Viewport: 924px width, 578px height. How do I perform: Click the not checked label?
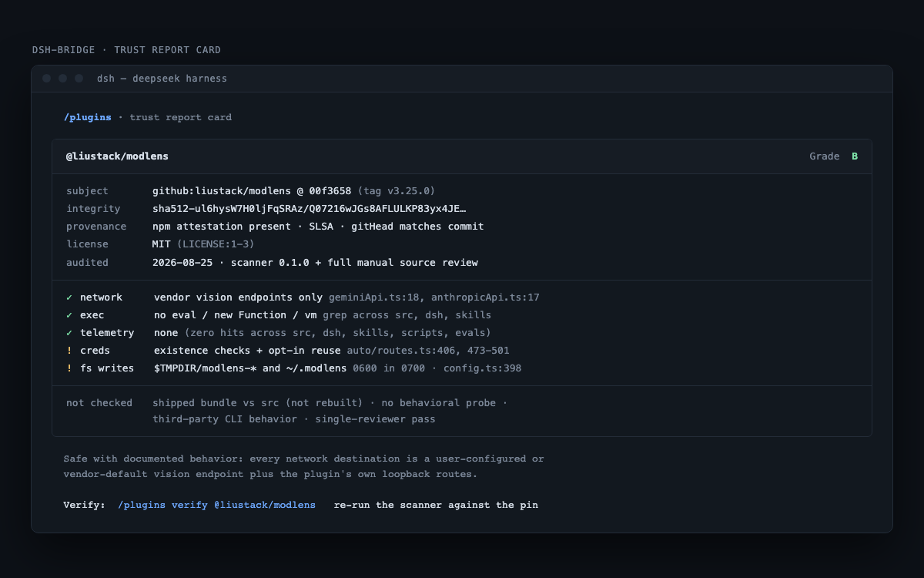(x=99, y=403)
